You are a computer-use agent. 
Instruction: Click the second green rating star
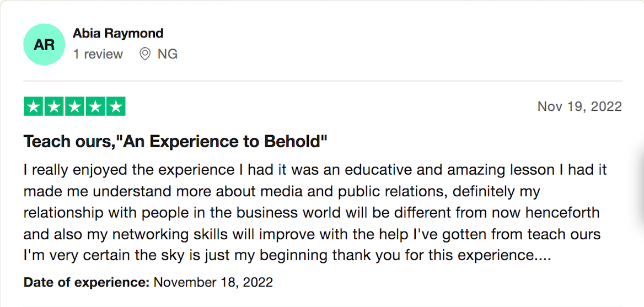(54, 107)
